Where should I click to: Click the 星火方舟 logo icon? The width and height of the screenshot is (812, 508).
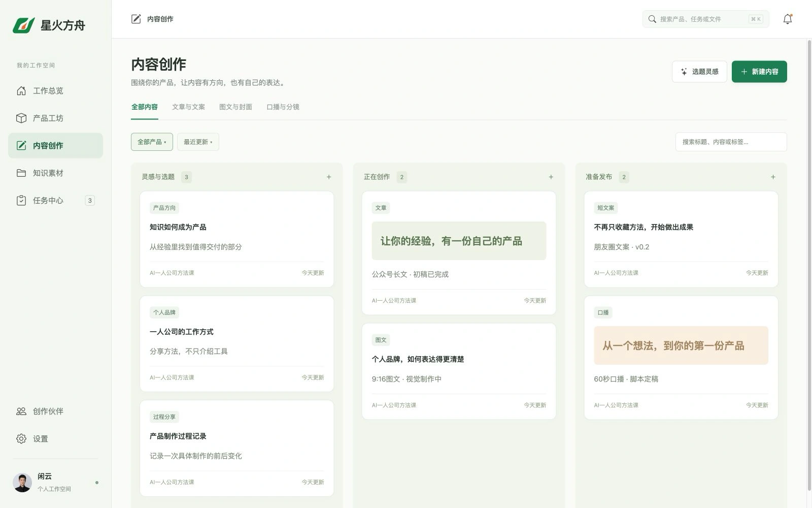click(24, 25)
